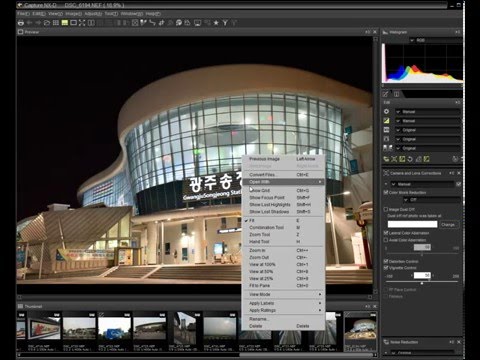
Task: Open the RGB histogram channel dropdown
Action: (x=435, y=40)
